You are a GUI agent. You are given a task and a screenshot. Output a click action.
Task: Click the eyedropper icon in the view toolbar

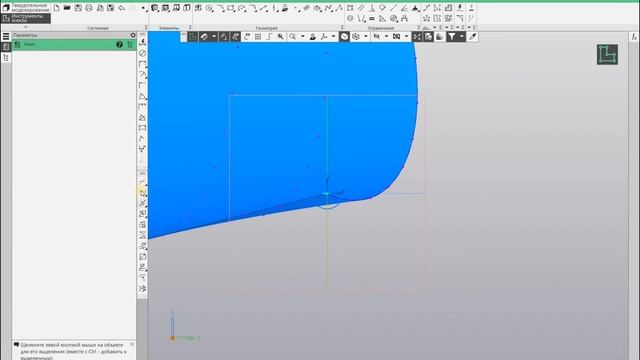tap(473, 37)
